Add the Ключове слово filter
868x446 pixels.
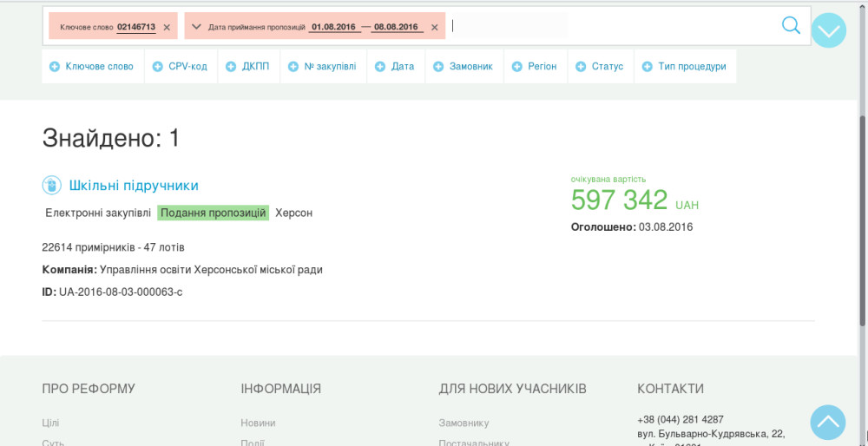pos(91,67)
